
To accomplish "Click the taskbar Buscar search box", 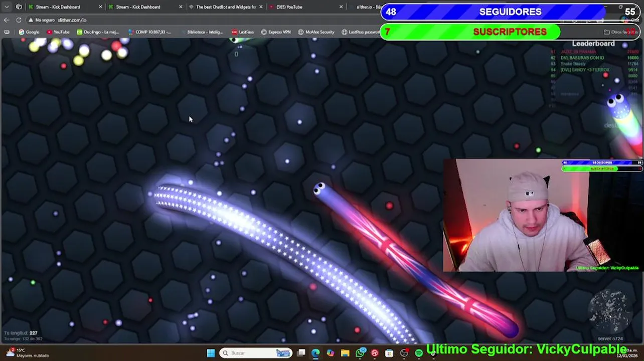I will tap(256, 353).
